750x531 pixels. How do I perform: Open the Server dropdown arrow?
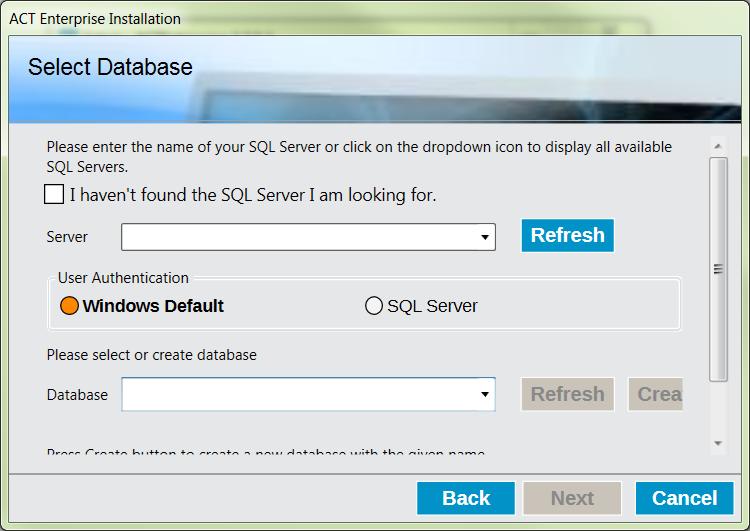point(485,237)
